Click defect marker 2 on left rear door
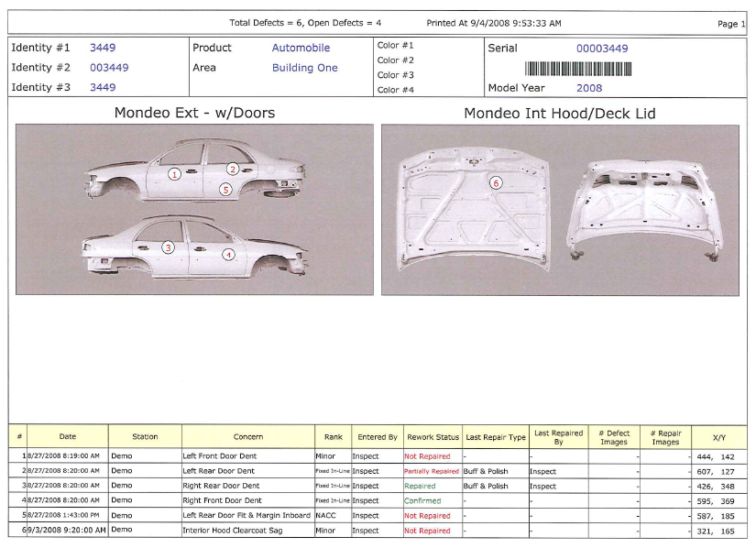The height and width of the screenshot is (548, 756). coord(233,170)
